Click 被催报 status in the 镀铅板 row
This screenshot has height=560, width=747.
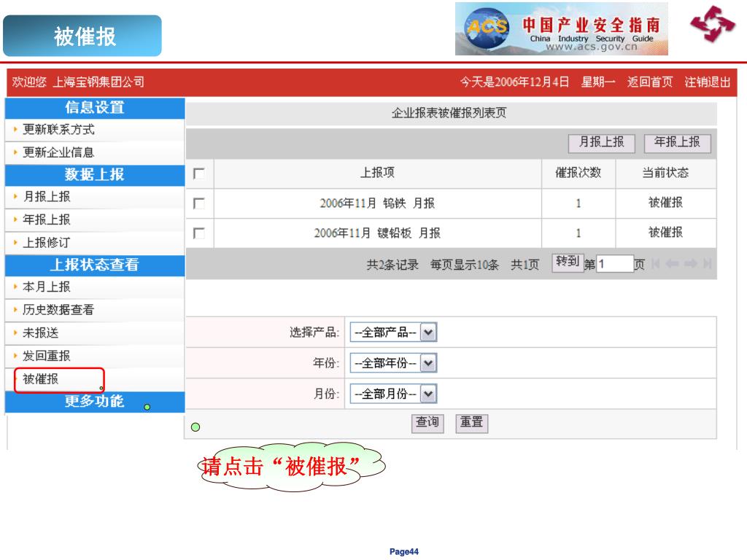pos(665,233)
